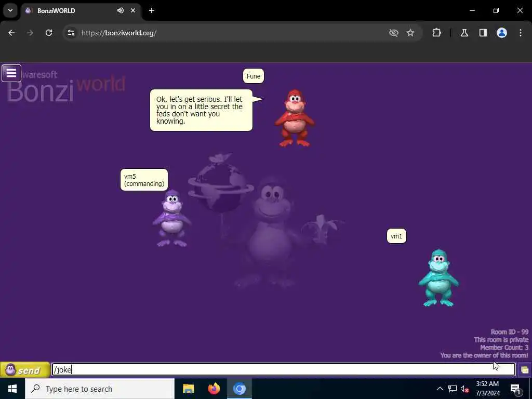Restore down the Chrome window

[x=496, y=10]
